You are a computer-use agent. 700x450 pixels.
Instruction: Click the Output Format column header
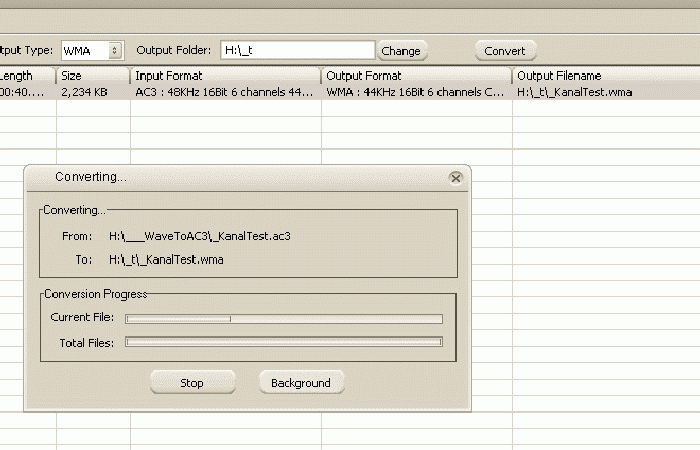tap(417, 76)
